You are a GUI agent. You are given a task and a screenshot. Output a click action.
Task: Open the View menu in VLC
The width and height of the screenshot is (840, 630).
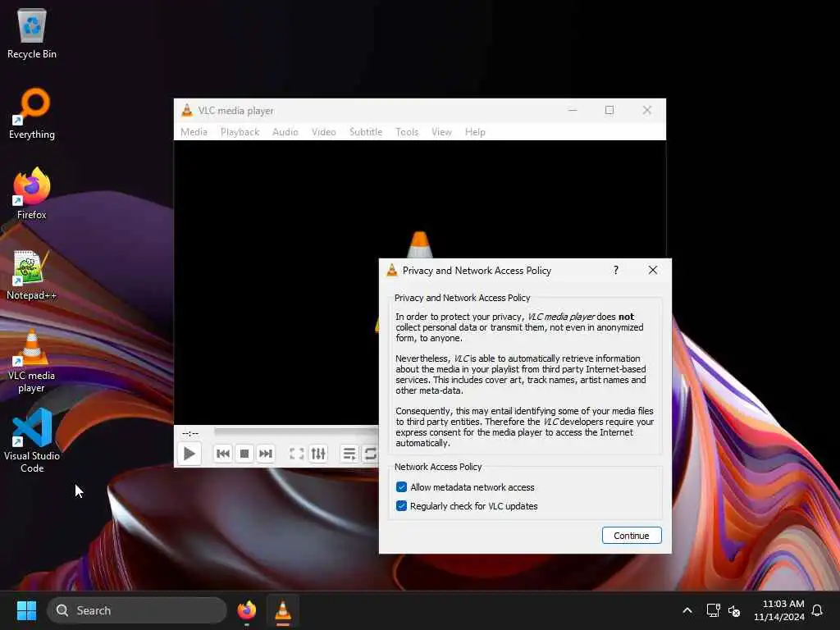coord(441,132)
